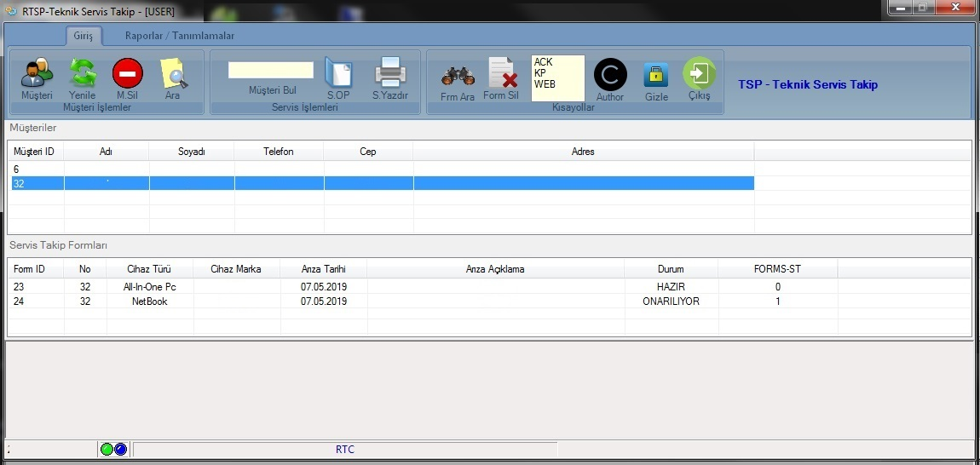The image size is (980, 465).
Task: Sort by Adres column header
Action: pos(583,152)
